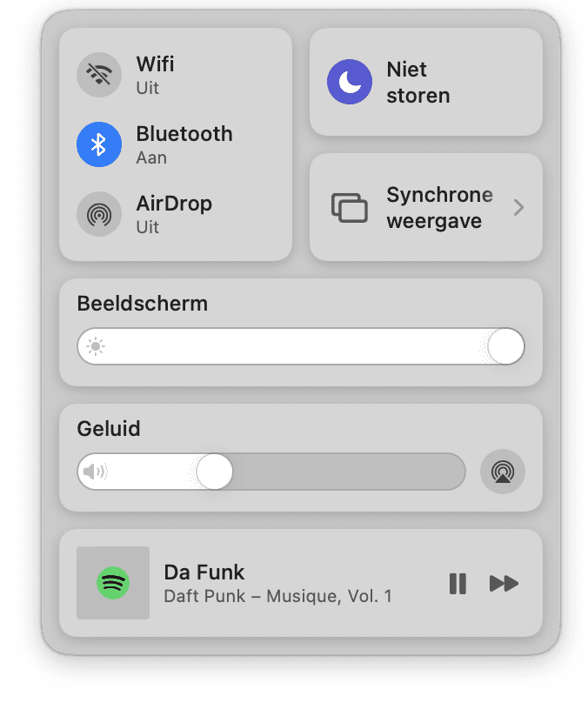The image size is (588, 703).
Task: Pause the Da Funk track
Action: tap(458, 584)
